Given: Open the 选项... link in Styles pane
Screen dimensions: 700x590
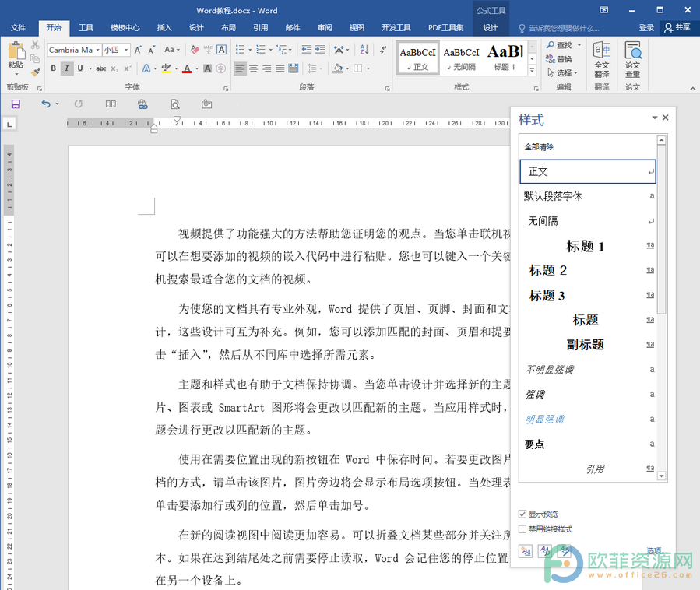Looking at the screenshot, I should pyautogui.click(x=656, y=551).
